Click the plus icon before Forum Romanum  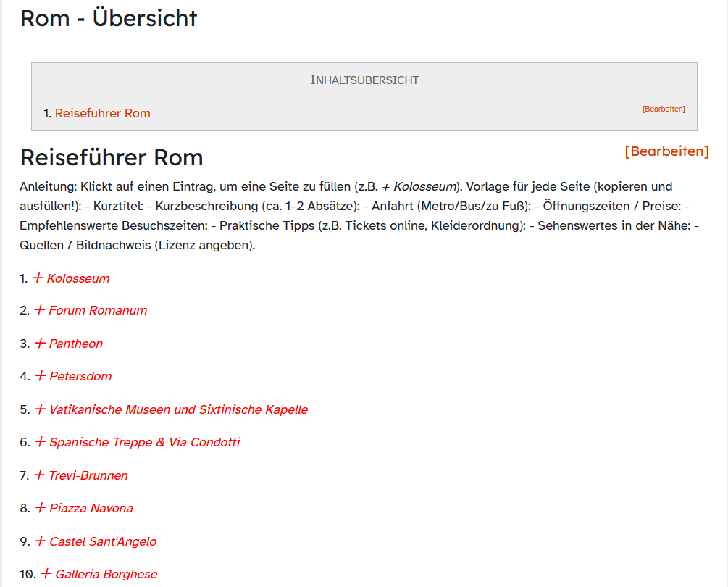(40, 310)
